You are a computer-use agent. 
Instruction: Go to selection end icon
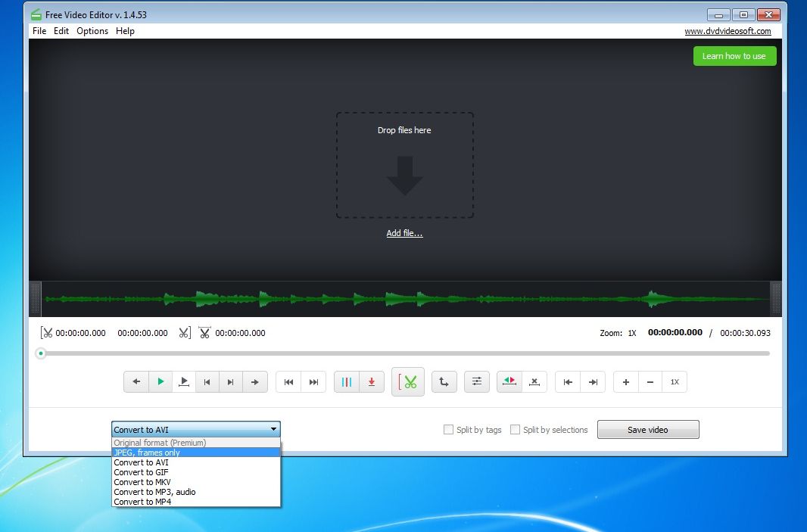tap(593, 381)
